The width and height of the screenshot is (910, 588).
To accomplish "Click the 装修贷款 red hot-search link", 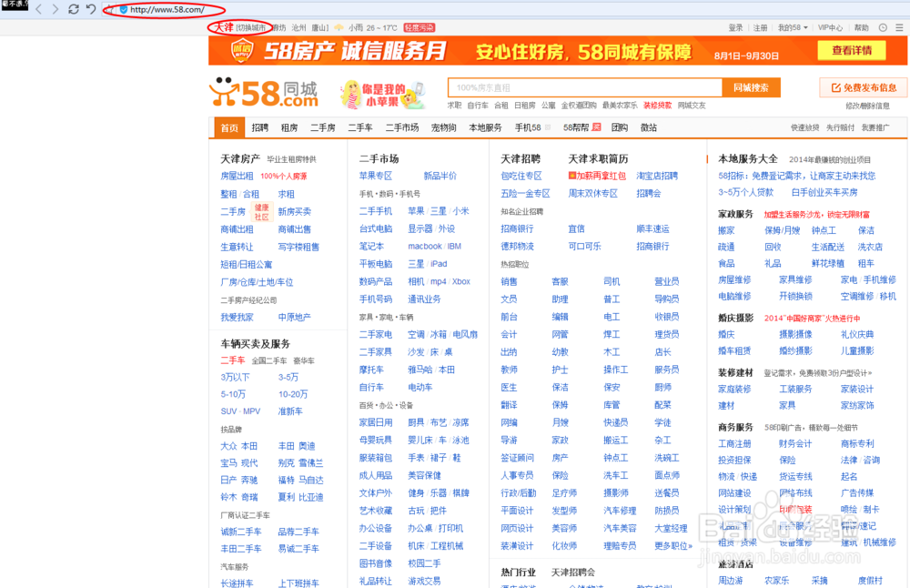I will [x=657, y=106].
